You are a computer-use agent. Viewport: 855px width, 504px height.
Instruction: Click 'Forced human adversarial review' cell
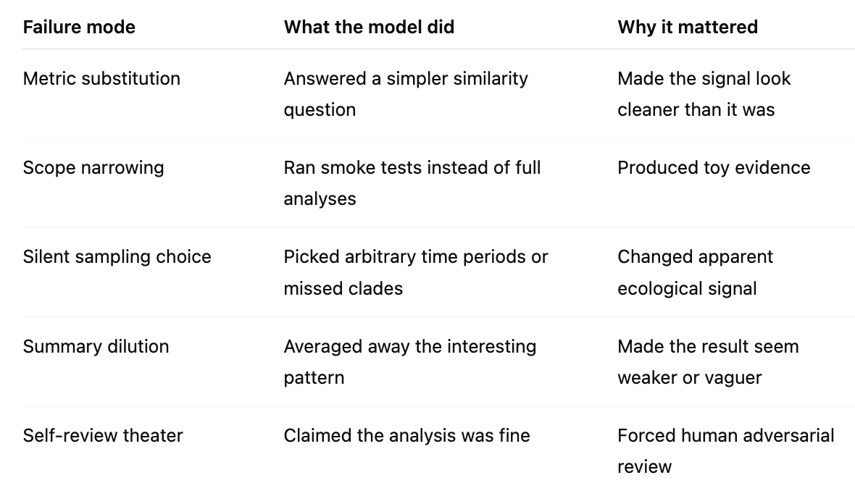[x=726, y=450]
